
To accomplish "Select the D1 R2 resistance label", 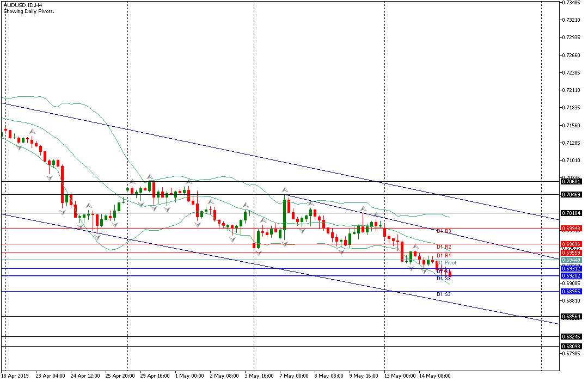I will pyautogui.click(x=444, y=247).
